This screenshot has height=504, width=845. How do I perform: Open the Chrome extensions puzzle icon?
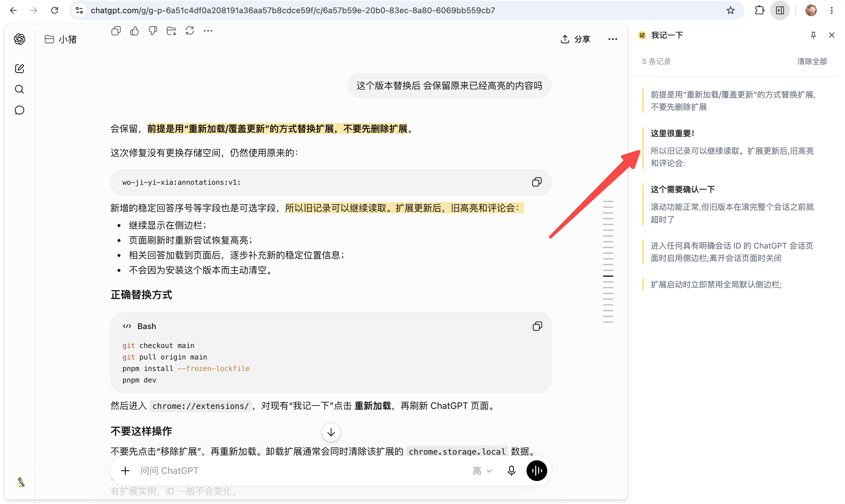760,11
